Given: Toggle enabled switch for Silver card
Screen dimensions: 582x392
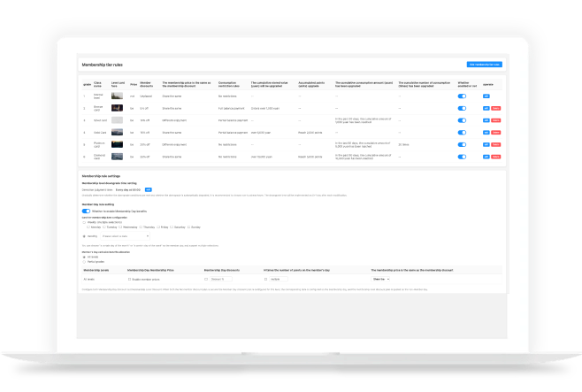Looking at the screenshot, I should click(462, 119).
